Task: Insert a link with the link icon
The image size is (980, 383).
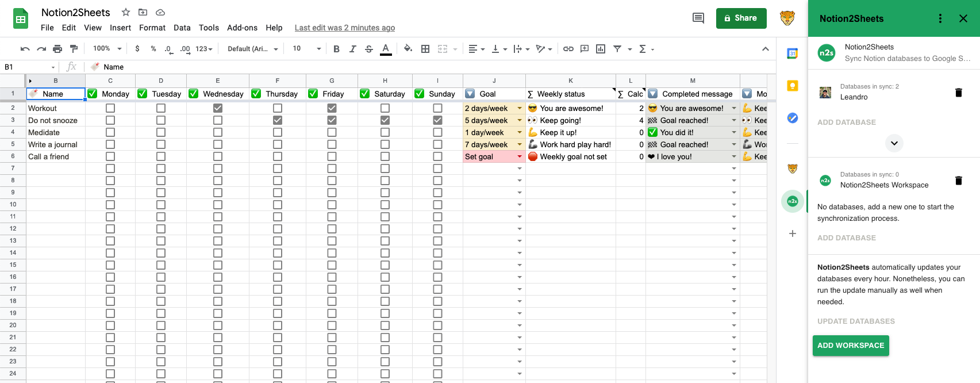Action: click(x=568, y=49)
